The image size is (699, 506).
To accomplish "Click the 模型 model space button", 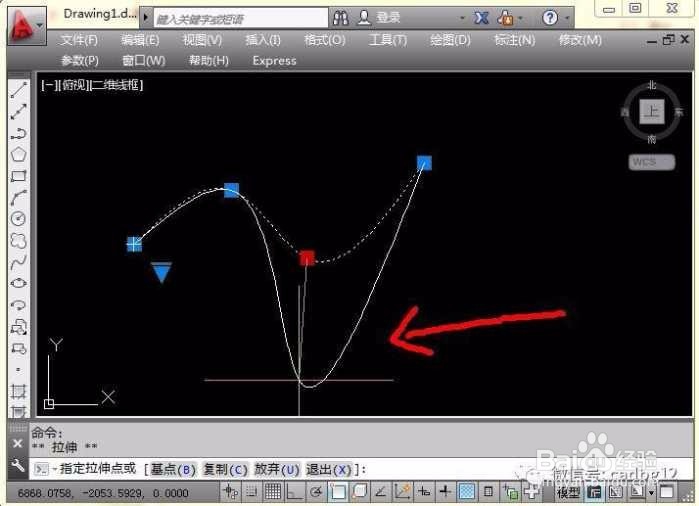I will coord(569,492).
